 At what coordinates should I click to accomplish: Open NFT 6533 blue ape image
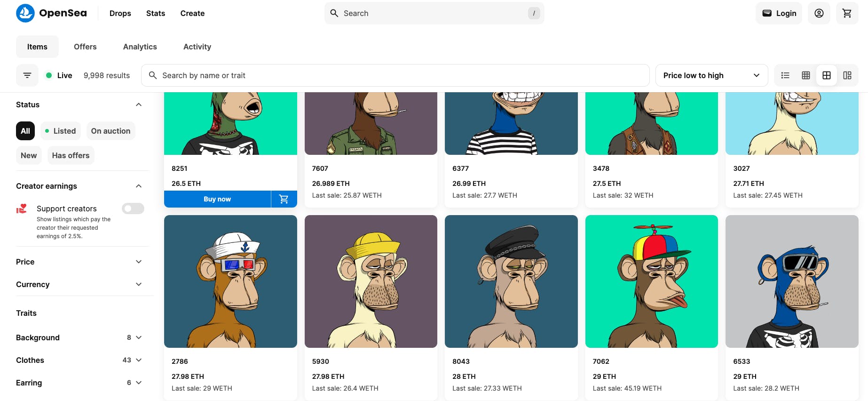792,281
